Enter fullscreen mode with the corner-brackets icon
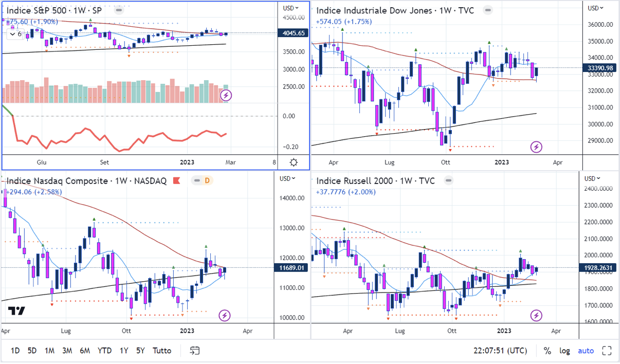 coord(608,351)
